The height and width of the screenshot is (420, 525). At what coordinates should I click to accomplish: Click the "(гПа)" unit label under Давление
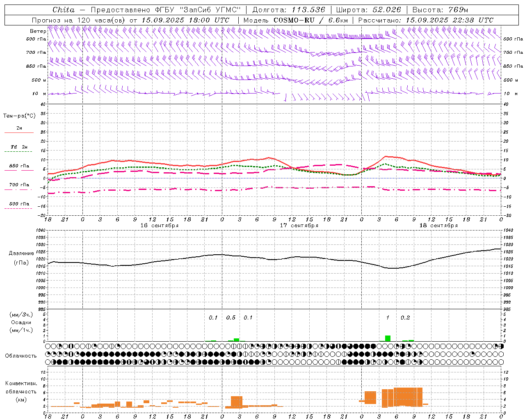click(21, 263)
